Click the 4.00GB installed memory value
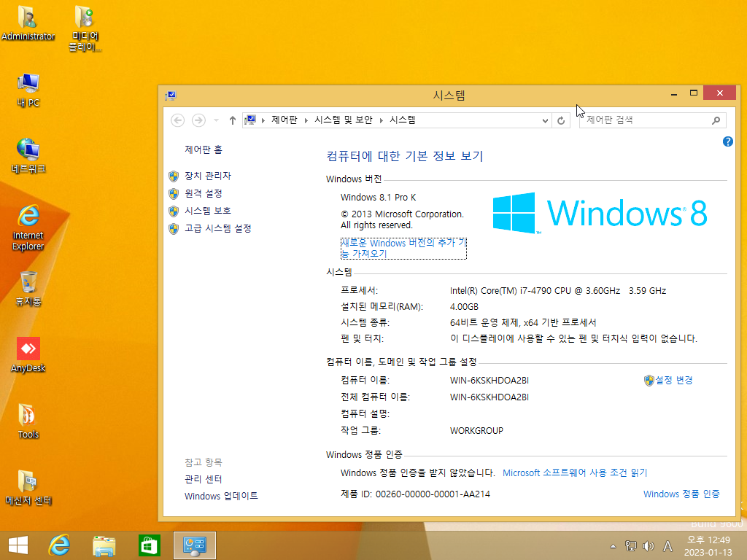The width and height of the screenshot is (747, 560). click(x=464, y=307)
